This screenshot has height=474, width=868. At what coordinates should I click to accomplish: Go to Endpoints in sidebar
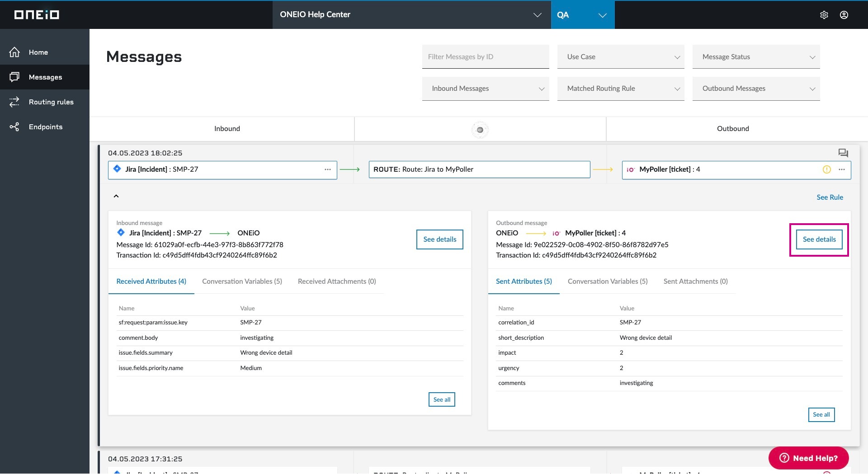click(45, 127)
